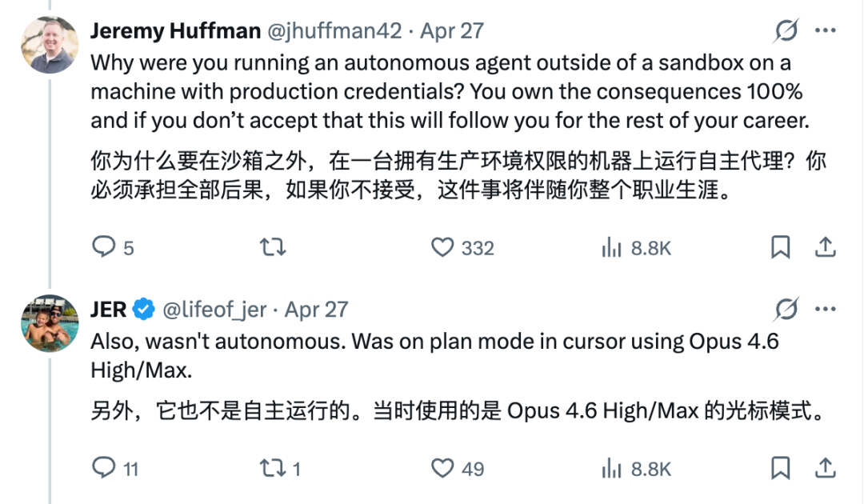Like Jeremy Huffman's tweet with 332 likes

[x=442, y=247]
